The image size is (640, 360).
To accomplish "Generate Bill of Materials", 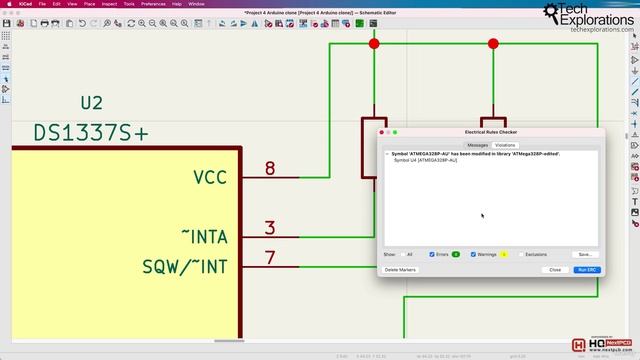I will pyautogui.click(x=346, y=24).
